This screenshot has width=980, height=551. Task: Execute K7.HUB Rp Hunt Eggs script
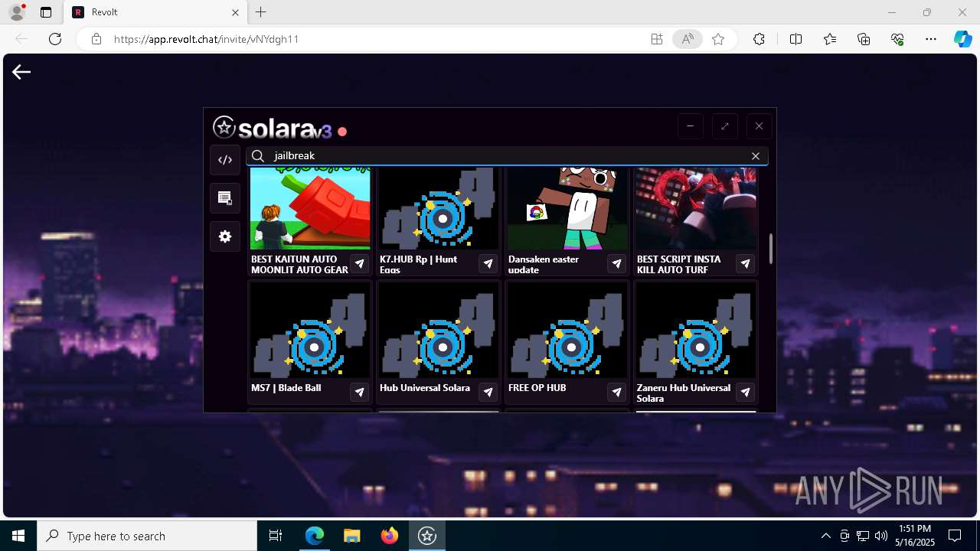point(488,264)
